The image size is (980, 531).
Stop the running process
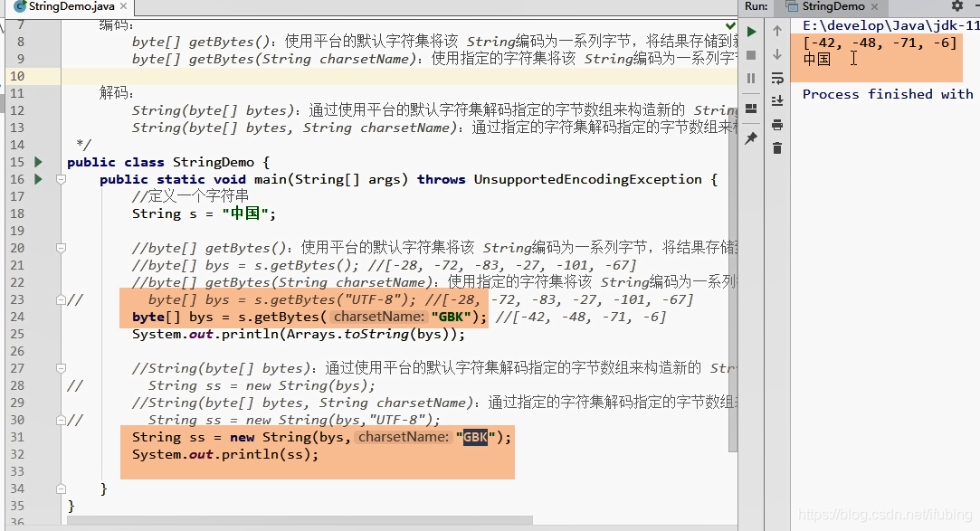click(751, 55)
